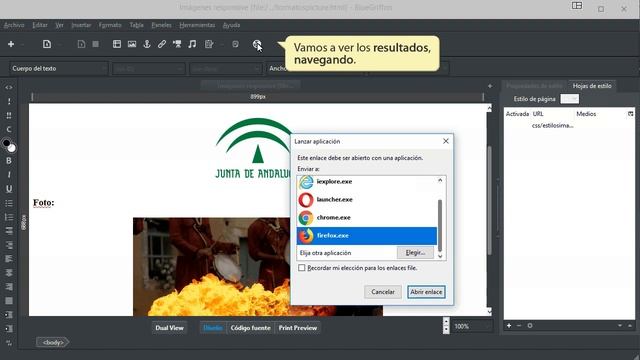This screenshot has width=640, height=360.
Task: Click the browse globe icon in toolbar
Action: click(x=257, y=44)
